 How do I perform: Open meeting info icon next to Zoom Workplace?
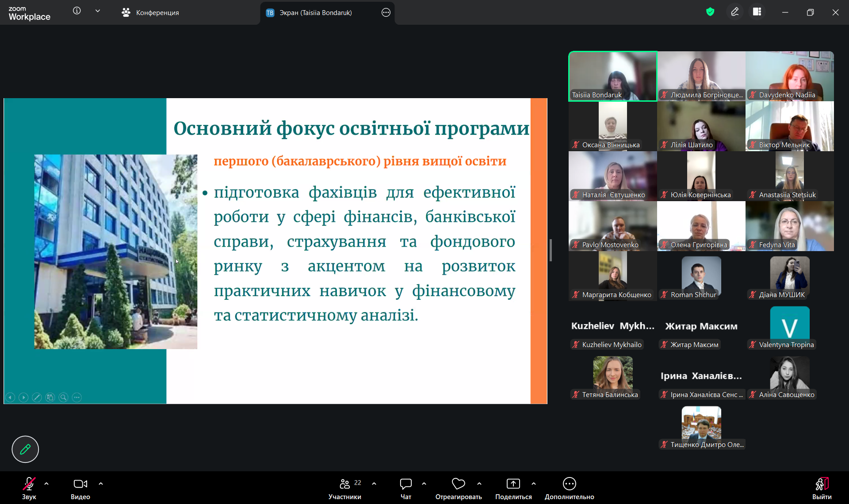(x=77, y=11)
